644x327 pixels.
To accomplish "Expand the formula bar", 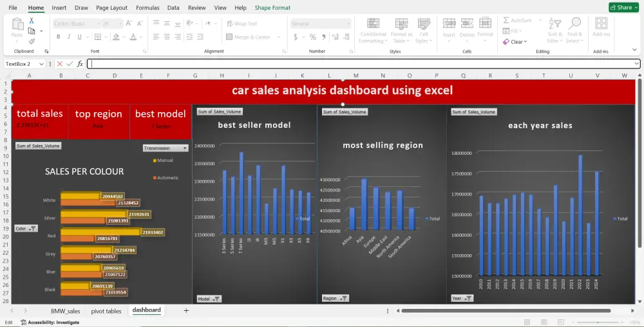I will [637, 64].
